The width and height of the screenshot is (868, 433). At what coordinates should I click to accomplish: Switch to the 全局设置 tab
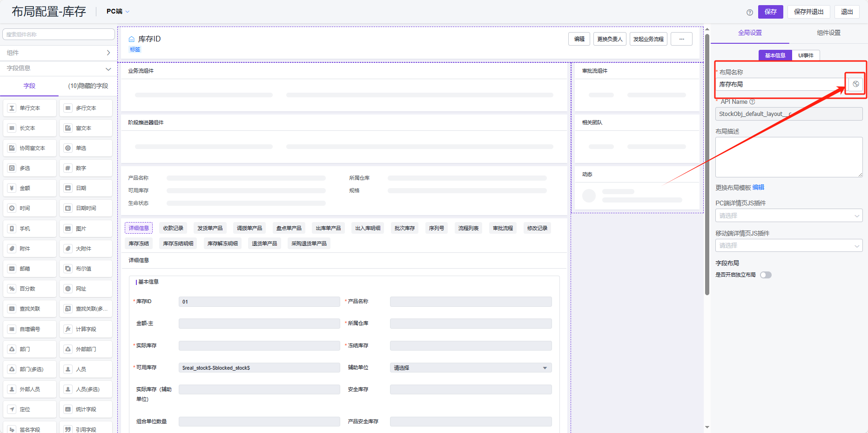pyautogui.click(x=750, y=33)
